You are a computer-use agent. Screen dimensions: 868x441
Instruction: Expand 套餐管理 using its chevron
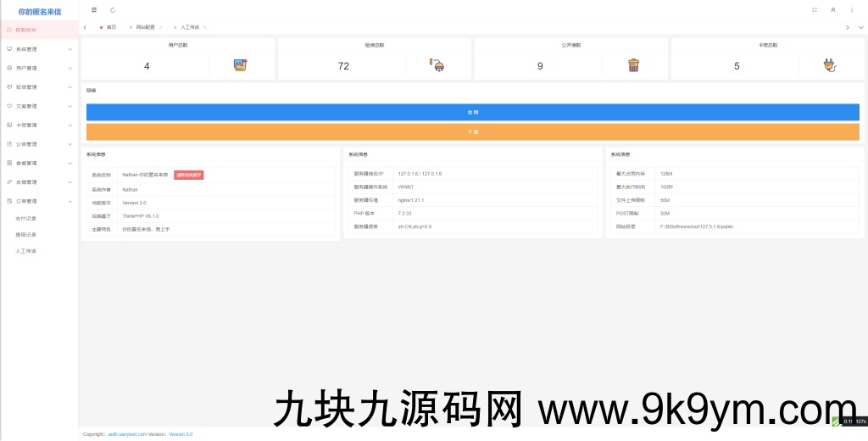[x=70, y=163]
